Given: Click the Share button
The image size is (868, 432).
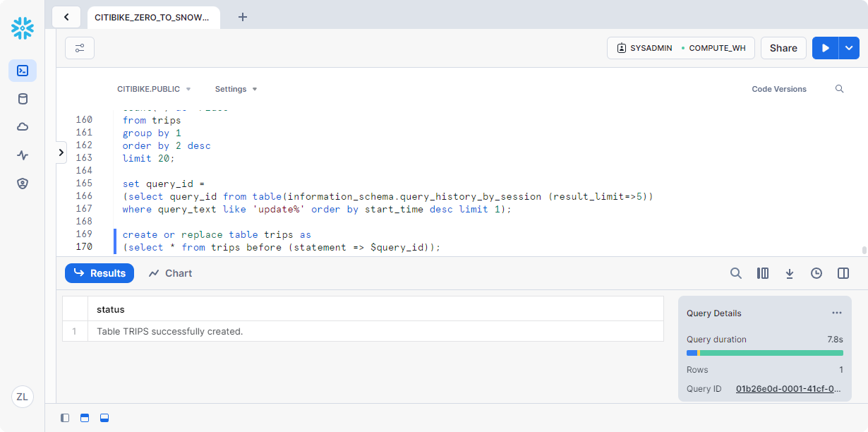Looking at the screenshot, I should [783, 48].
